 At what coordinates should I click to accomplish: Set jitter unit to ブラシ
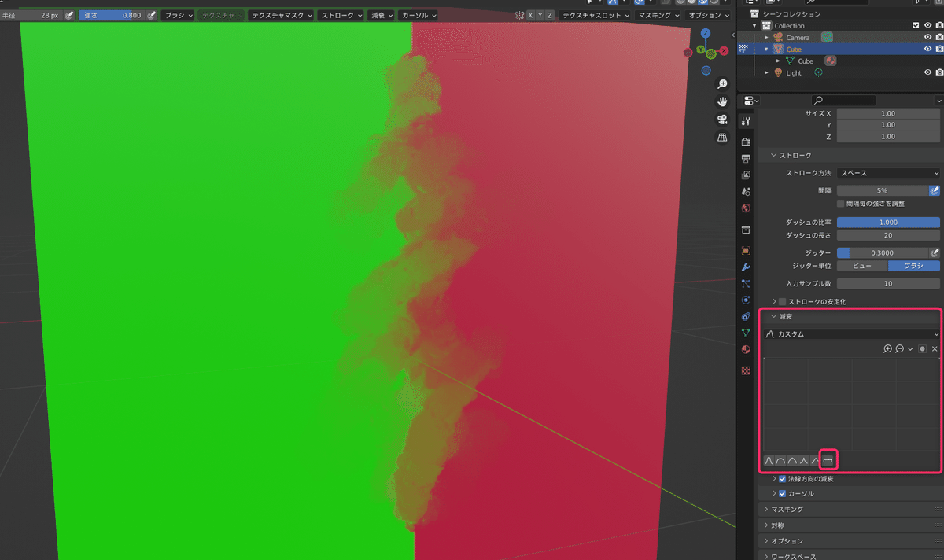click(914, 266)
